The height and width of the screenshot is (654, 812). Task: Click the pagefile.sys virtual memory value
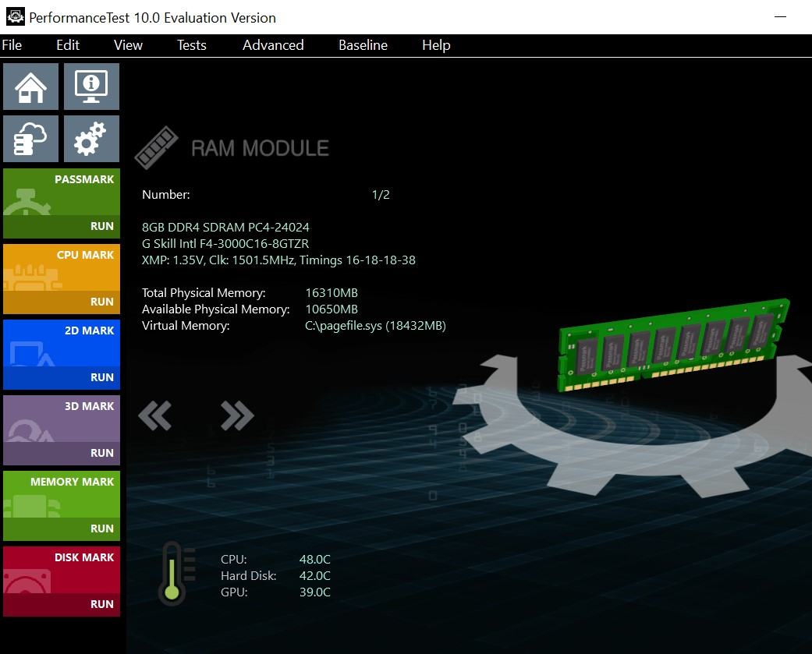point(375,326)
